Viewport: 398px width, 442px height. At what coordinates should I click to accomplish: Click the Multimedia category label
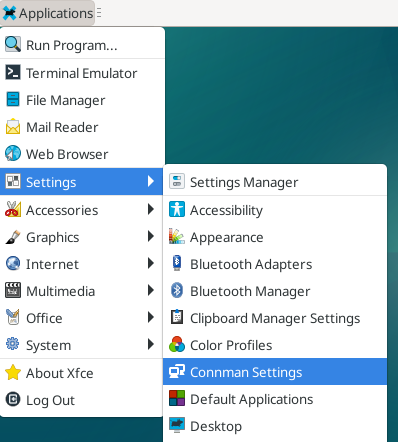coord(61,291)
